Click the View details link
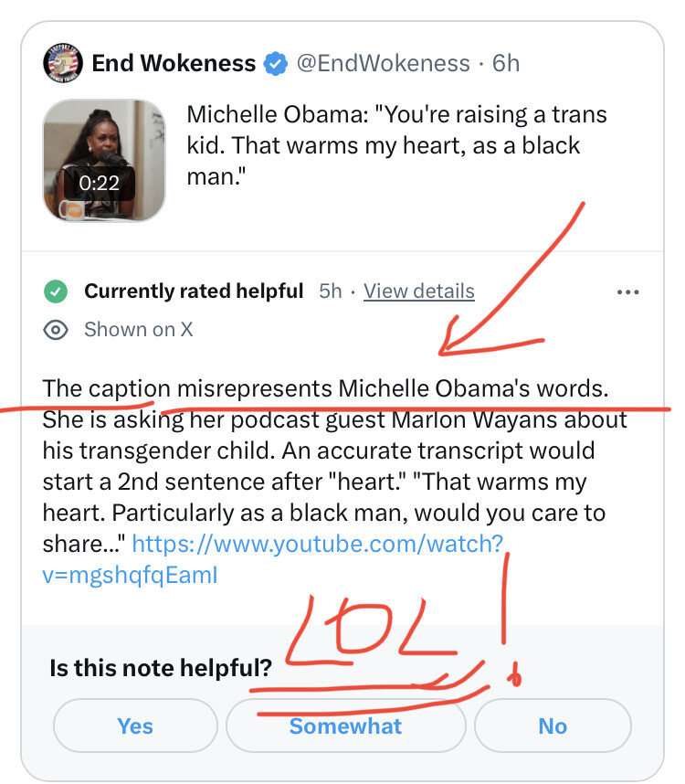This screenshot has height=784, width=685. pyautogui.click(x=419, y=291)
